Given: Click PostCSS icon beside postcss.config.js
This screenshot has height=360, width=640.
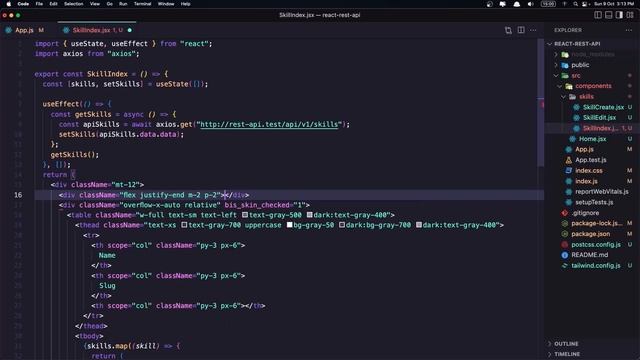Looking at the screenshot, I should click(x=565, y=244).
